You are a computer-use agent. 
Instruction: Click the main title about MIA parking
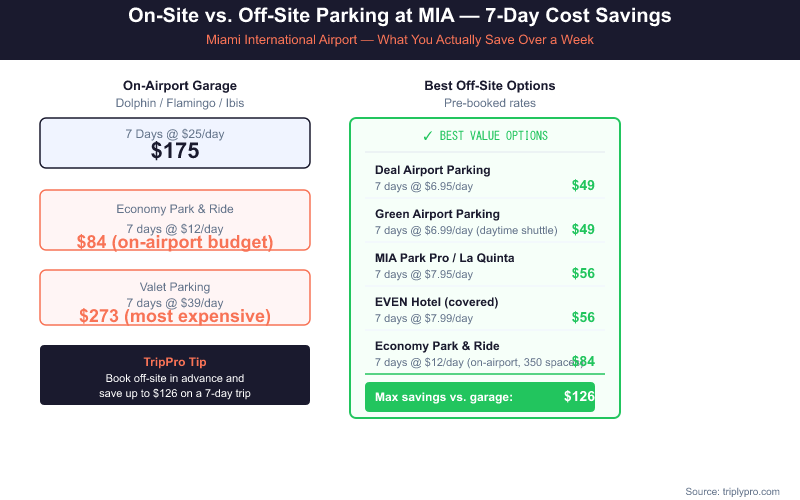[400, 17]
